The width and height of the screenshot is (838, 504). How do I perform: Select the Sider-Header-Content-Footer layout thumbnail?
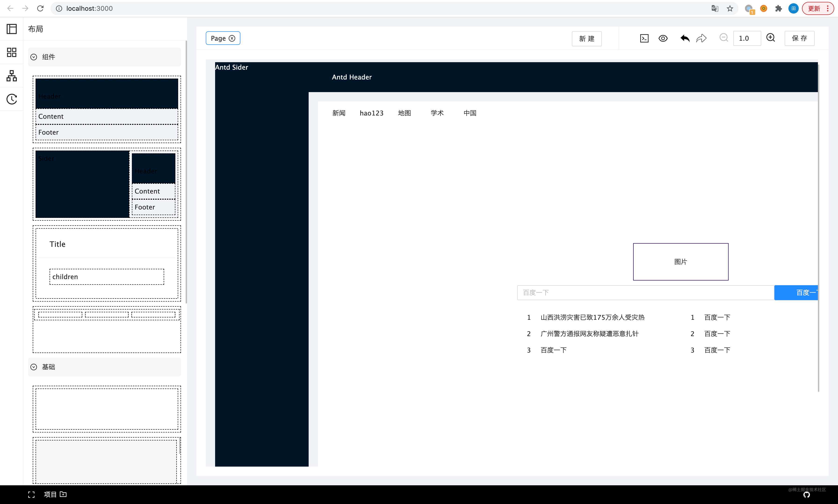click(107, 184)
